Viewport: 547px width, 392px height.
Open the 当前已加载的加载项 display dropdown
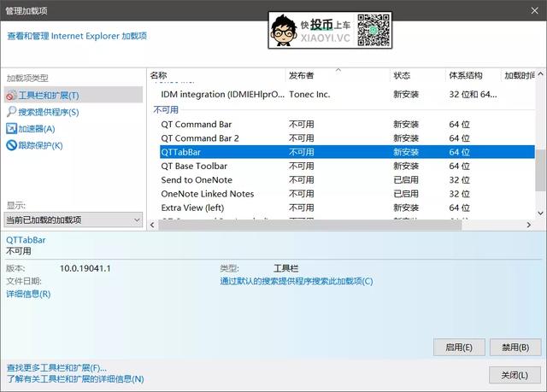74,220
